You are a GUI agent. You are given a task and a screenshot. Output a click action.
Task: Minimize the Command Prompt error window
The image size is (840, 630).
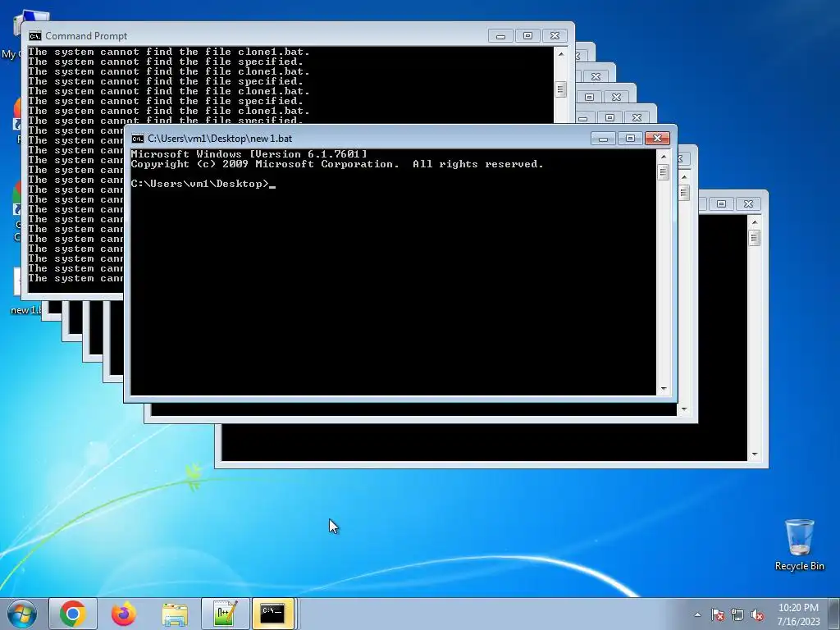(500, 36)
